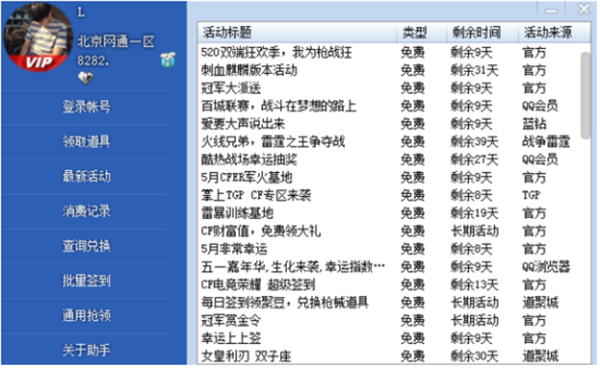Screen dimensions: 600x368
Task: Switch to 最新活动 section
Action: point(86,176)
